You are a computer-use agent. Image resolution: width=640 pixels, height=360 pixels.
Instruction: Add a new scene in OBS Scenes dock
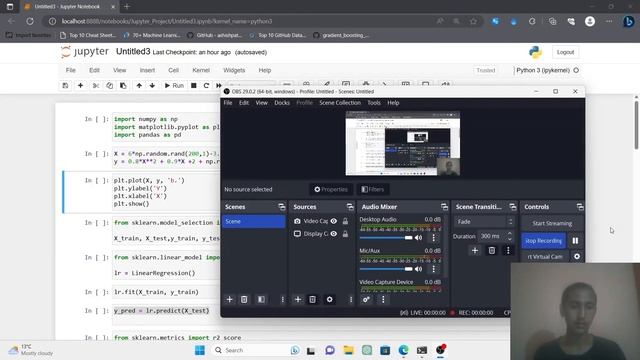(x=229, y=300)
